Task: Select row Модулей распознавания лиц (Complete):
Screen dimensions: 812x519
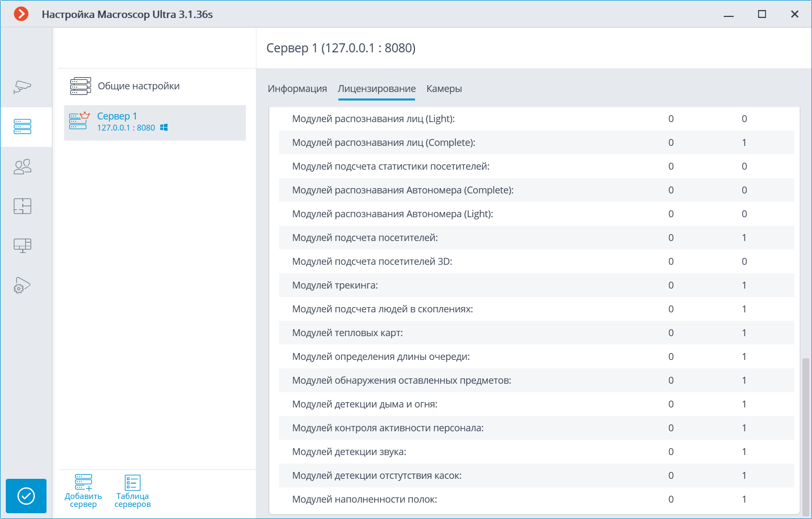Action: click(x=537, y=143)
